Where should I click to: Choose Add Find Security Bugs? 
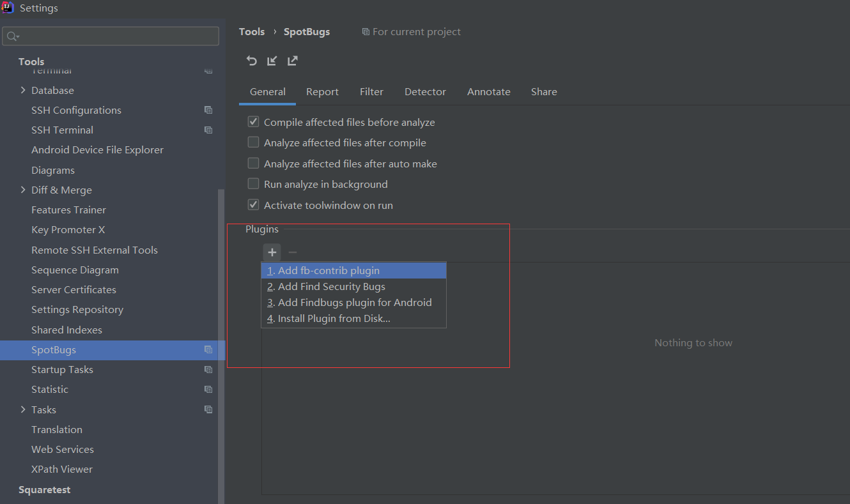(353, 286)
